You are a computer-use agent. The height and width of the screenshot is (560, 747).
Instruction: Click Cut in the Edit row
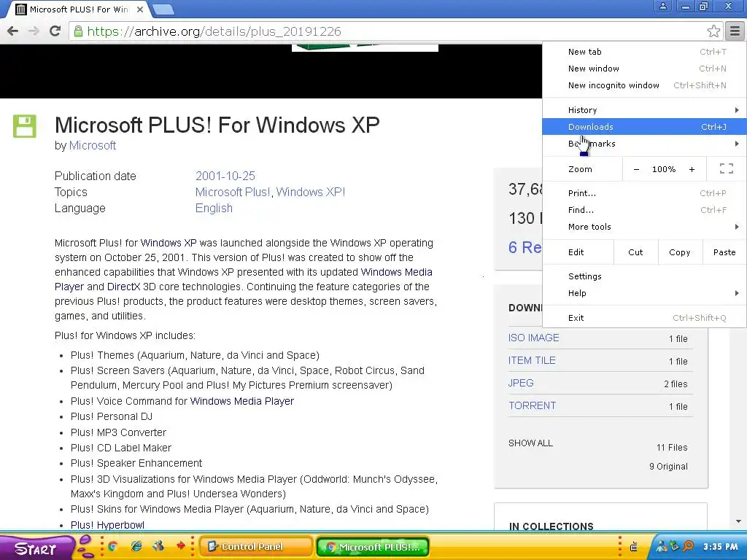[635, 252]
